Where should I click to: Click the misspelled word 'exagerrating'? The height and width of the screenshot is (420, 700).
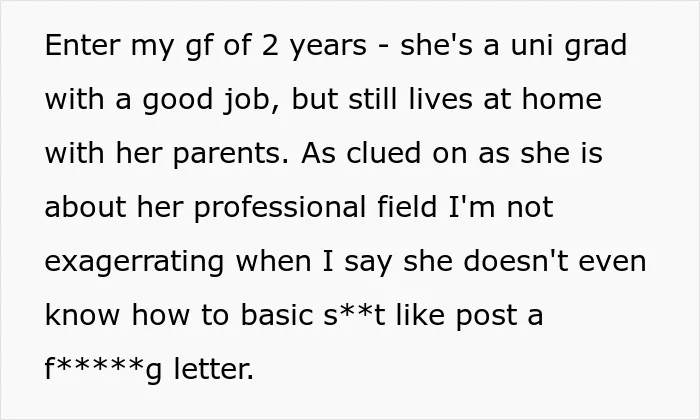click(x=134, y=263)
